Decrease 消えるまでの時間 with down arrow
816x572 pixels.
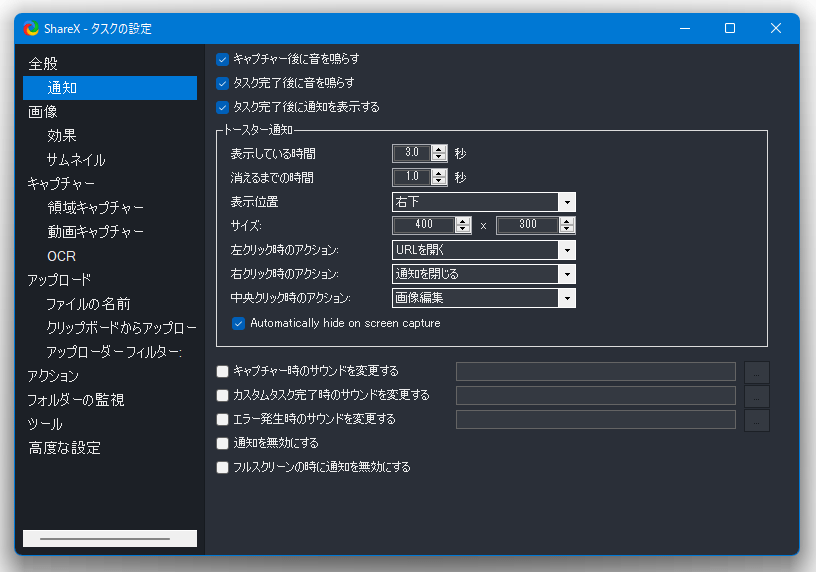[x=439, y=181]
